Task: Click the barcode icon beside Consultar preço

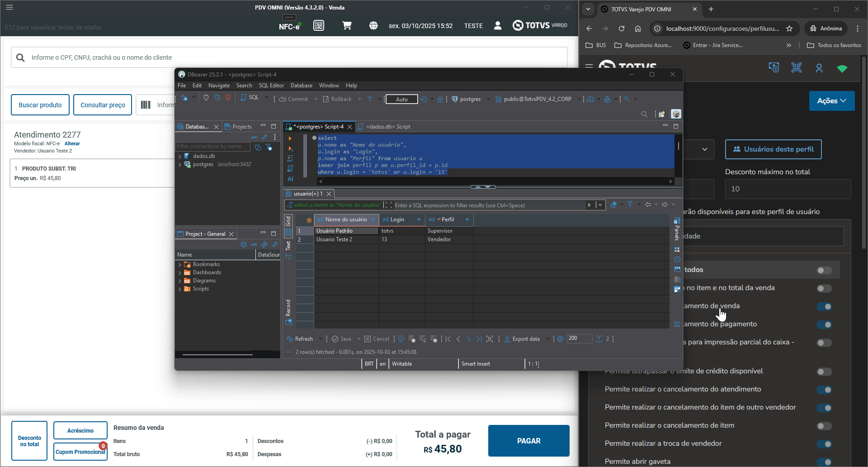Action: (x=146, y=105)
